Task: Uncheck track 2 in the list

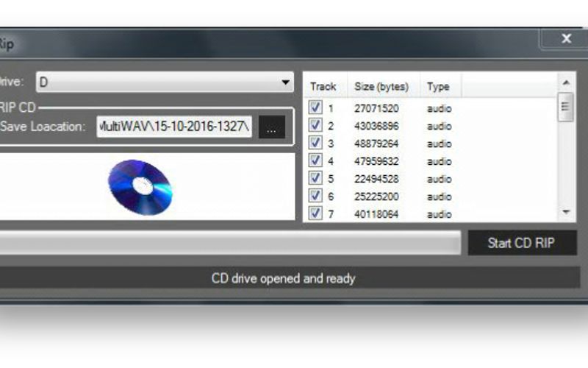Action: (x=315, y=125)
